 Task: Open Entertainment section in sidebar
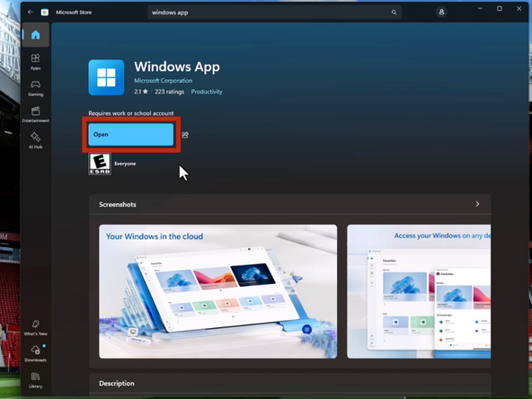coord(36,114)
